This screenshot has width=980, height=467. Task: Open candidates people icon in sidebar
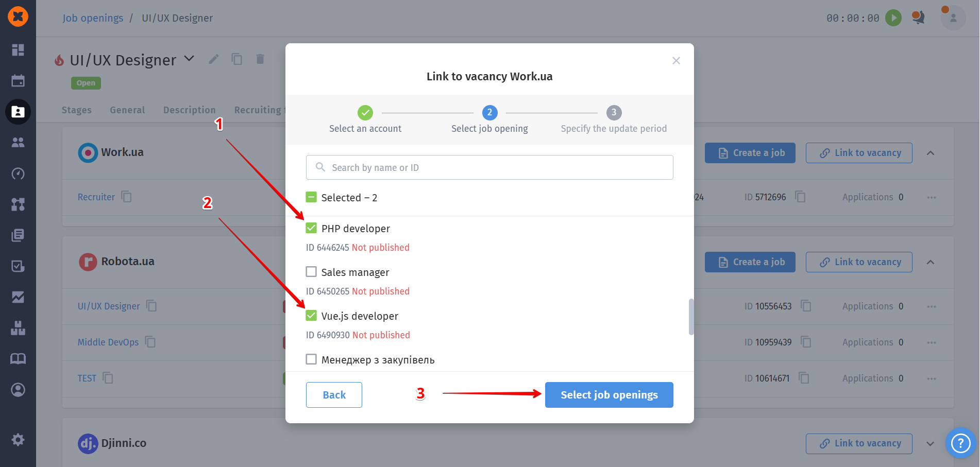18,143
